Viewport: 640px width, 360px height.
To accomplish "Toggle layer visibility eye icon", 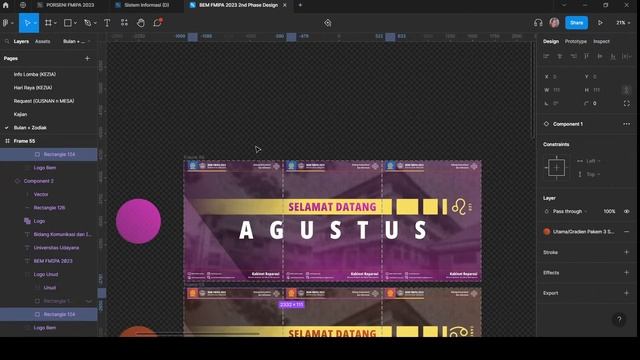I will coord(627,211).
